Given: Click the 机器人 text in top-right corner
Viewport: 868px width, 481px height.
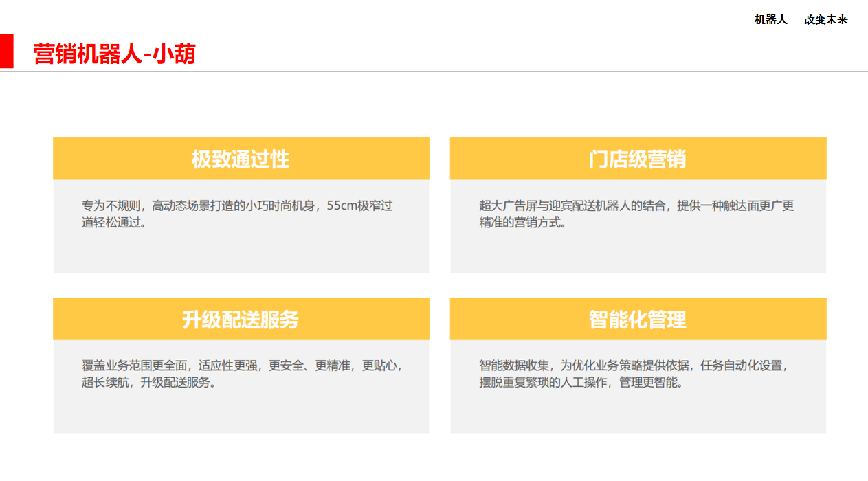Looking at the screenshot, I should pyautogui.click(x=770, y=20).
